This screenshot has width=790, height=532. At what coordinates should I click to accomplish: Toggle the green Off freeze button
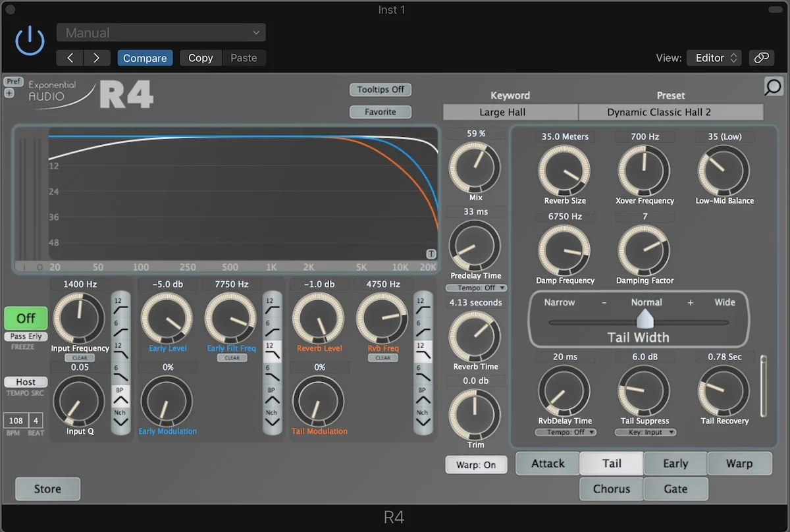26,318
